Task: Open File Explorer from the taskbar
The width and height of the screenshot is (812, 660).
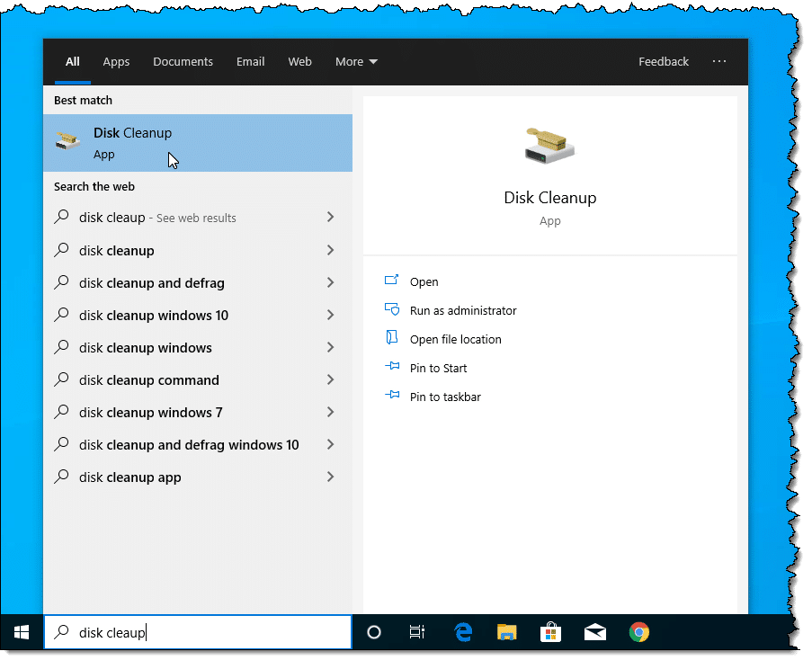Action: 507,633
